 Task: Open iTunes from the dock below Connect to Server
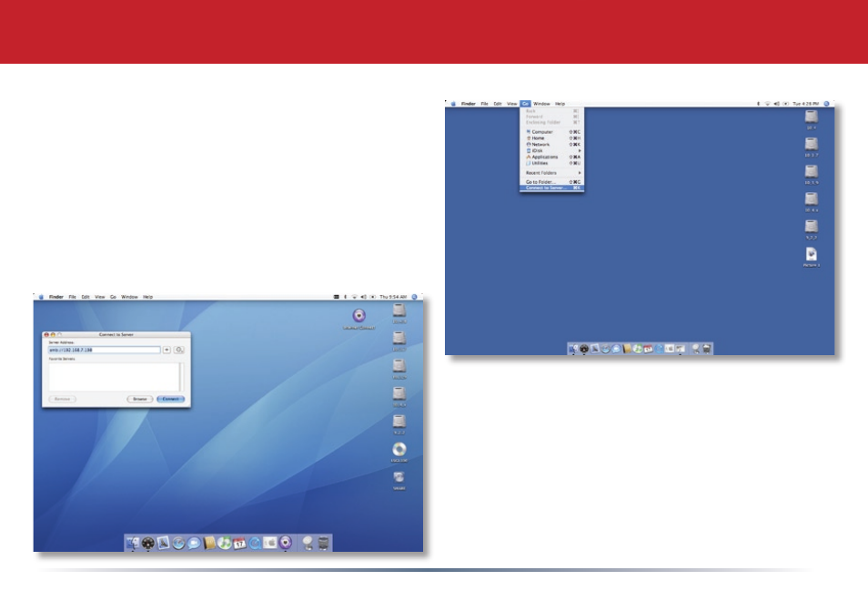point(224,544)
